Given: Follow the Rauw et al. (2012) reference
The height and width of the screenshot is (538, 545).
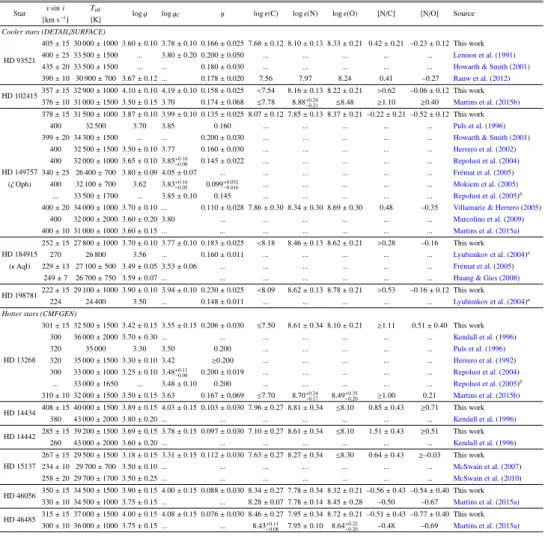Looking at the screenshot, I should [481, 79].
